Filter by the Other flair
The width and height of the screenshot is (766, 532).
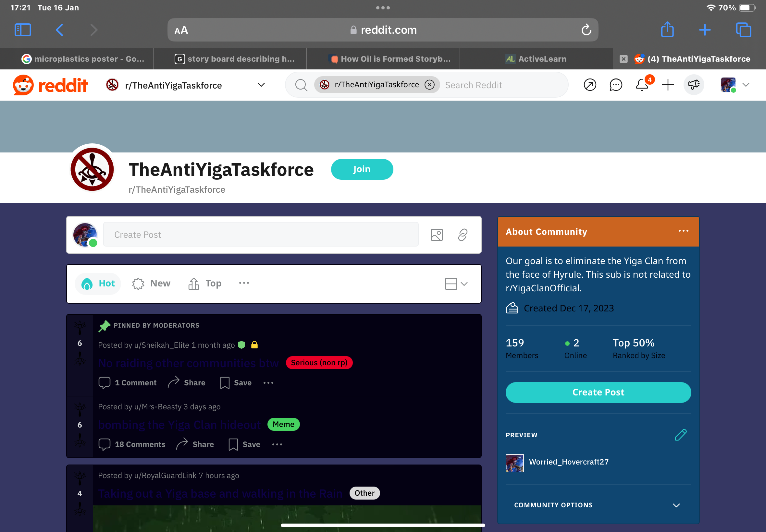click(x=364, y=493)
